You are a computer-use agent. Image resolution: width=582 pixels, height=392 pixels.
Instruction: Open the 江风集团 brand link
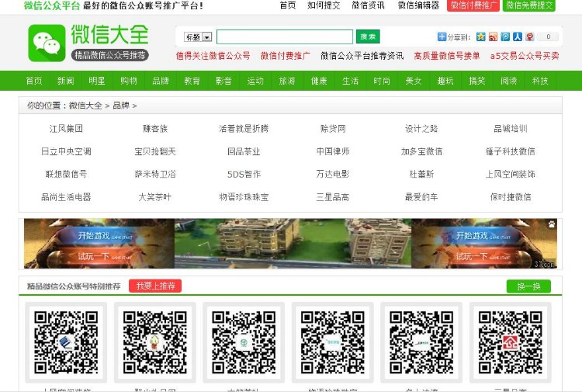[66, 129]
